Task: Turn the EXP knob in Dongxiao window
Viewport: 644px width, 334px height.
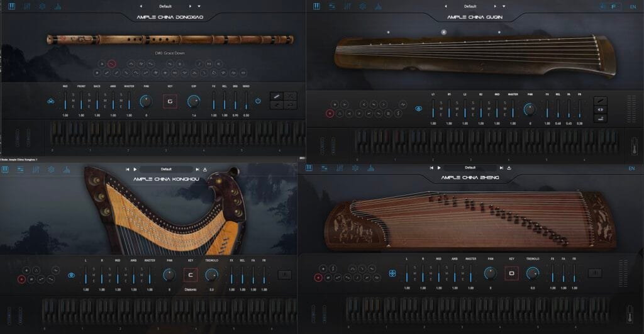Action: pyautogui.click(x=194, y=101)
